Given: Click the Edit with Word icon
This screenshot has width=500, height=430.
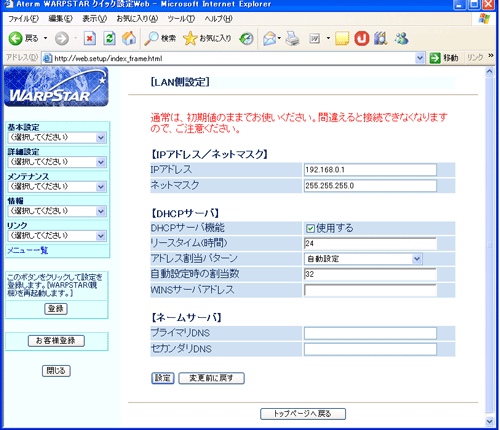Looking at the screenshot, I should [x=314, y=39].
